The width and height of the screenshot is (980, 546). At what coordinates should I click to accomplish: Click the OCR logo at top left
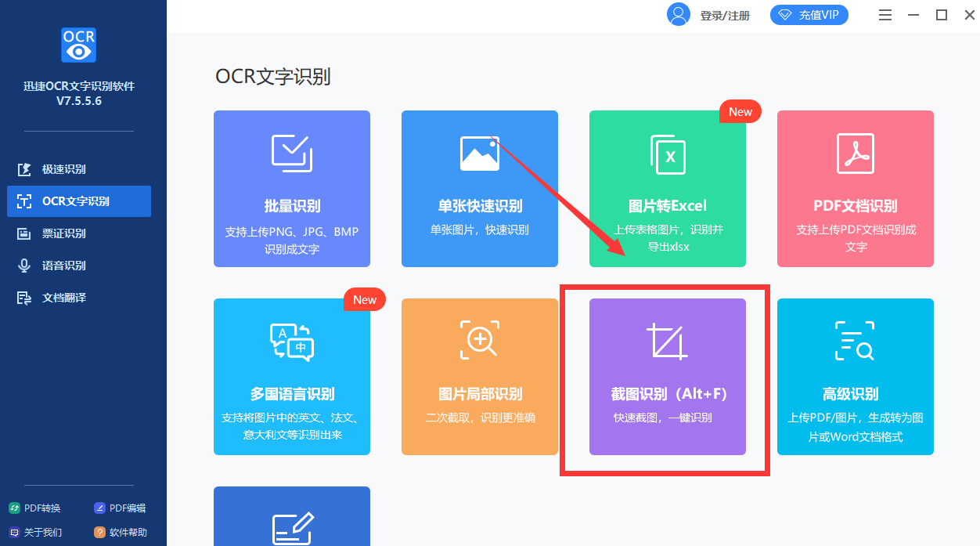click(x=78, y=45)
